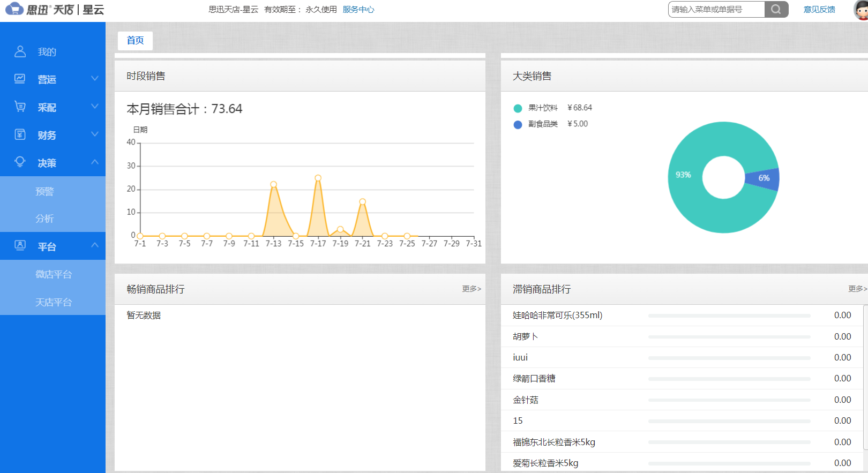Switch to the 首页 tab
Viewport: 868px width, 473px height.
(135, 41)
